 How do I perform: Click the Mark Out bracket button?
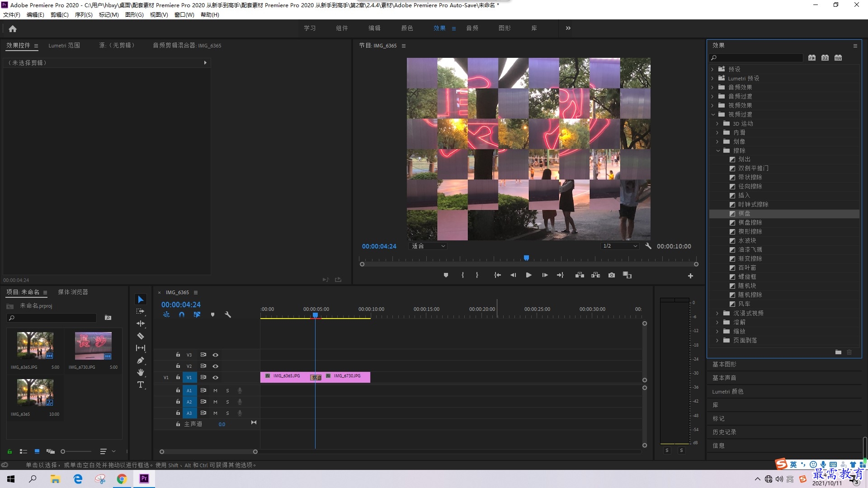pos(477,275)
